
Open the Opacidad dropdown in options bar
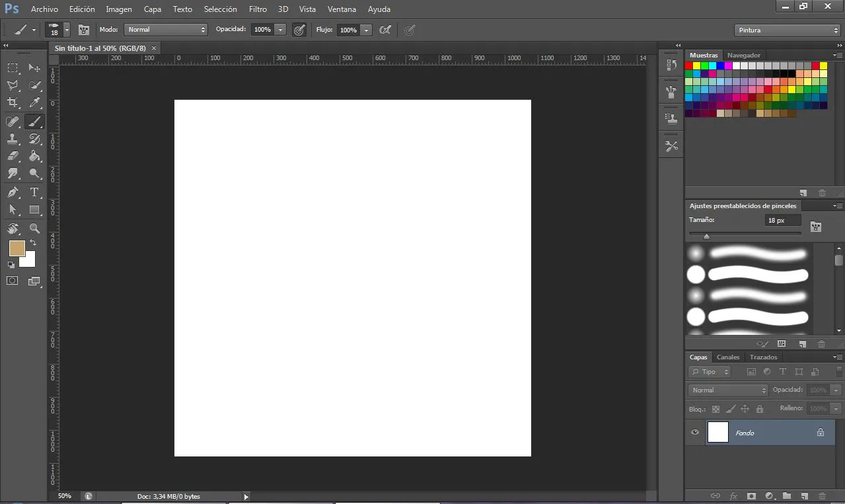click(x=281, y=30)
